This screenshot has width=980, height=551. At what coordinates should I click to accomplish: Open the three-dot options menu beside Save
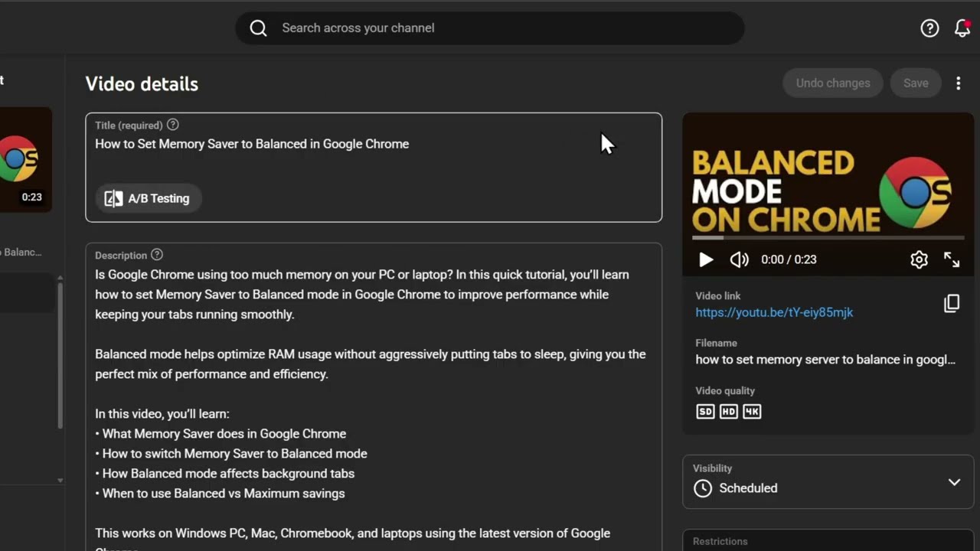[958, 83]
